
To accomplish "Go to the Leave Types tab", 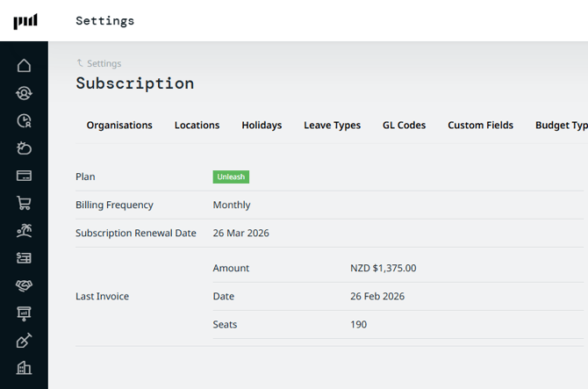I will 332,126.
